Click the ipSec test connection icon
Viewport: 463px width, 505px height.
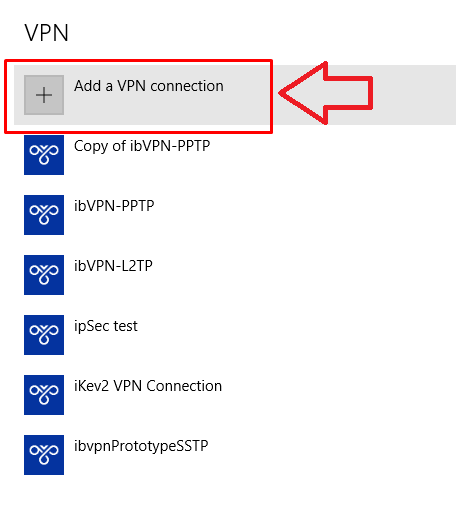44,335
